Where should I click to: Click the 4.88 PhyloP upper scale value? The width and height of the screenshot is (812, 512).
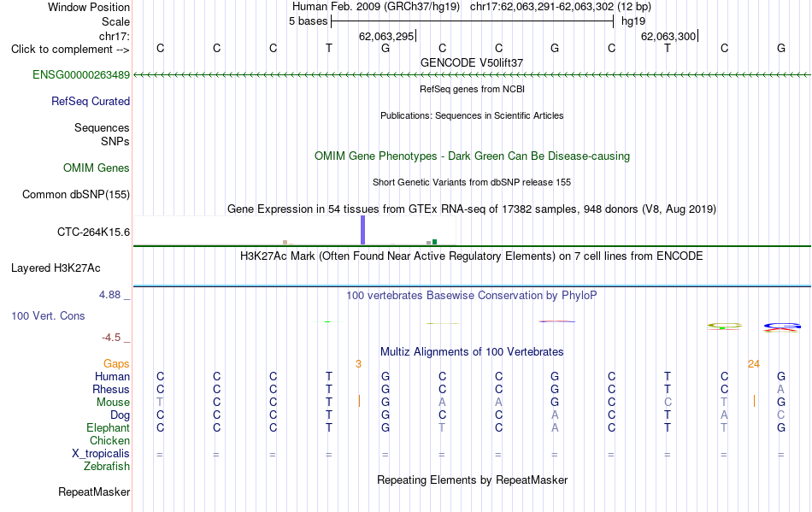(109, 295)
